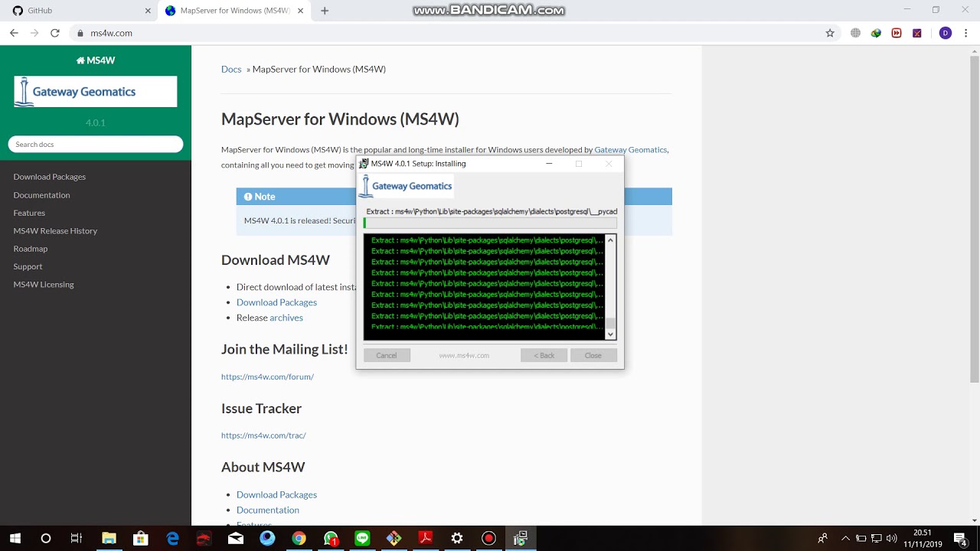
Task: Launch Microsoft Edge from the taskbar
Action: (173, 539)
